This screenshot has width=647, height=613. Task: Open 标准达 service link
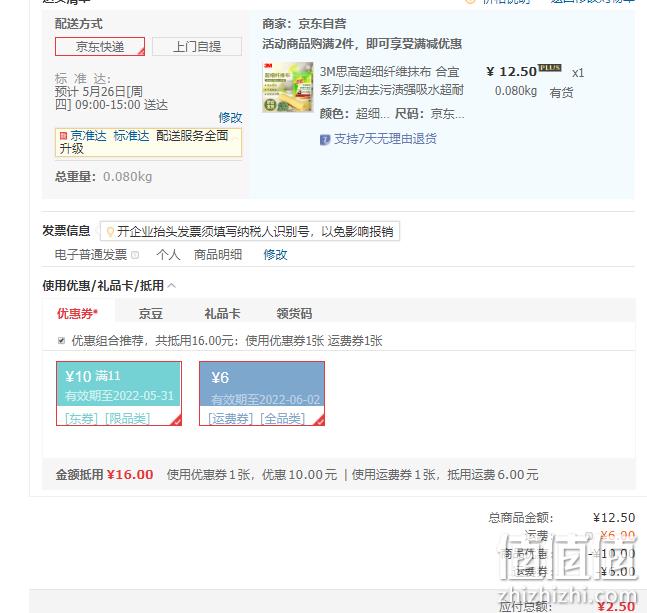coord(131,135)
